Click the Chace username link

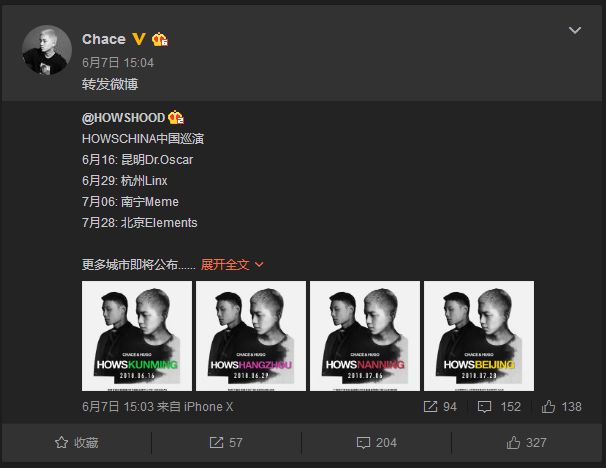point(104,39)
